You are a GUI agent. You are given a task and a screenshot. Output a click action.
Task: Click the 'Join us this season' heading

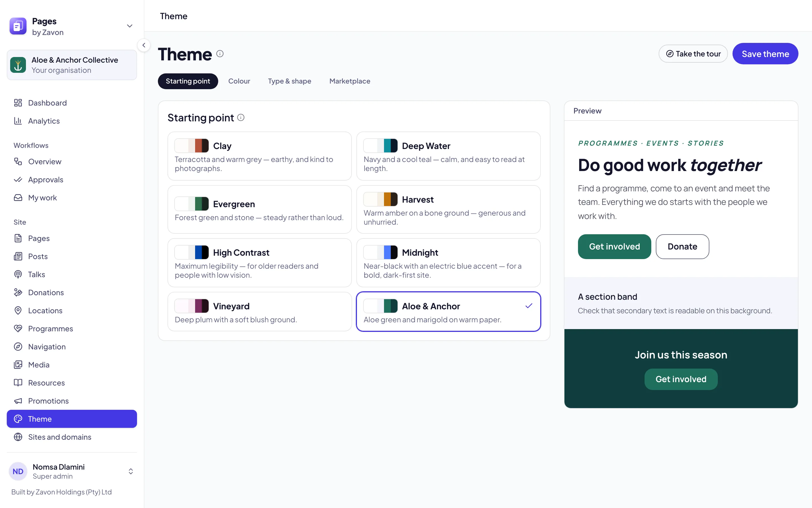click(681, 355)
